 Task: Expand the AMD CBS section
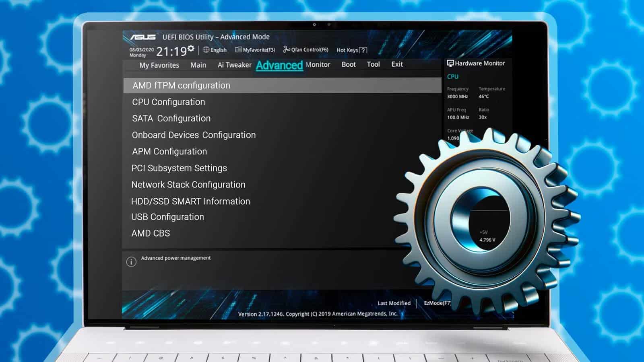click(x=151, y=233)
